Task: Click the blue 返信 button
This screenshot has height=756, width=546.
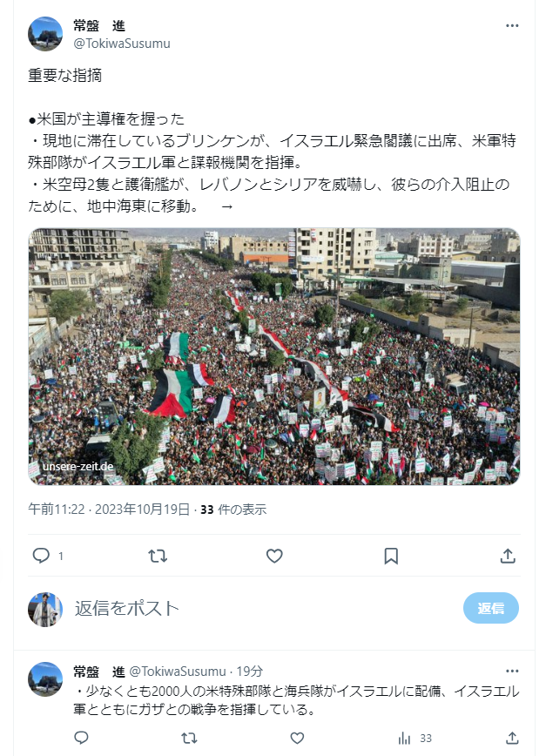Action: (490, 608)
